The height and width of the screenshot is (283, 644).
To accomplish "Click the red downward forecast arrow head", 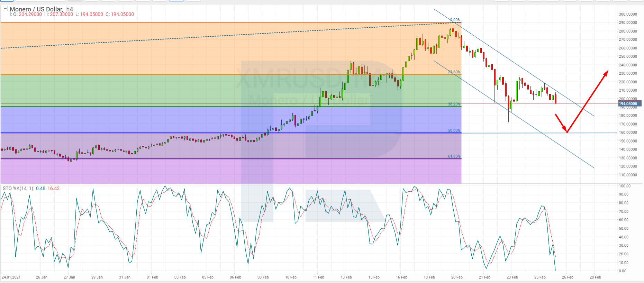I will coord(565,130).
